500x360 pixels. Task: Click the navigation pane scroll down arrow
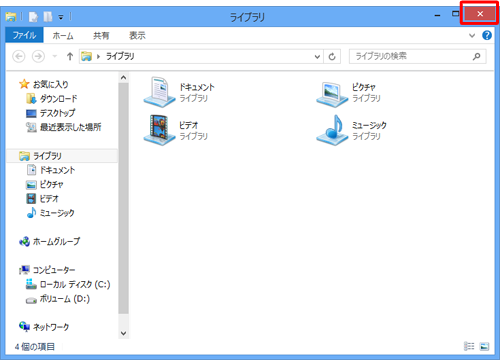pos(123,333)
